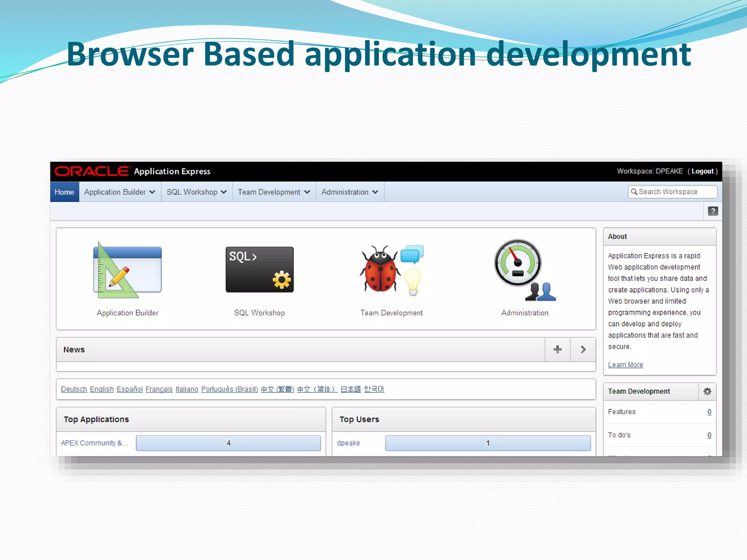Expand the News arrow chevron
The image size is (747, 560).
pyautogui.click(x=583, y=350)
